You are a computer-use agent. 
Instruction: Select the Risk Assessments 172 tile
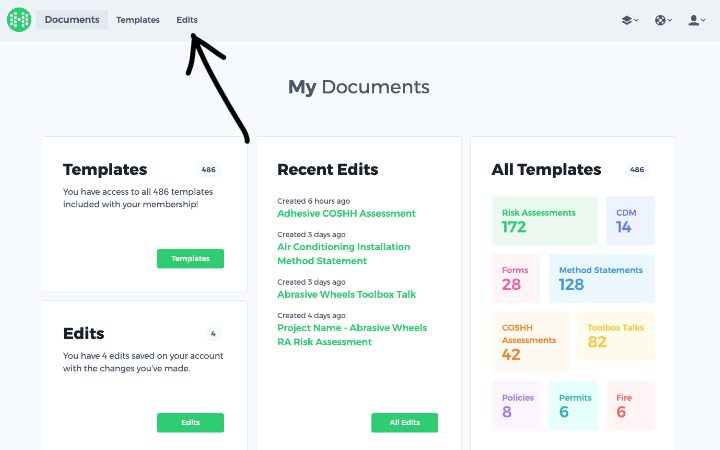pyautogui.click(x=545, y=221)
